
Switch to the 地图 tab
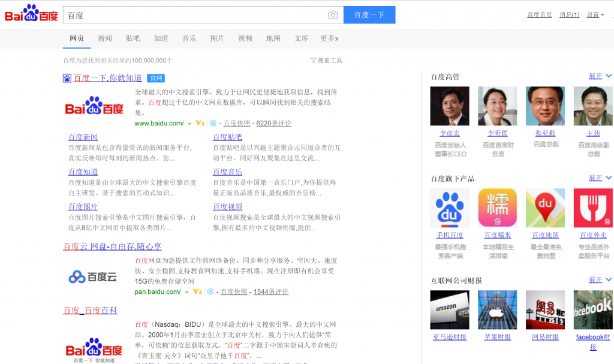[273, 38]
